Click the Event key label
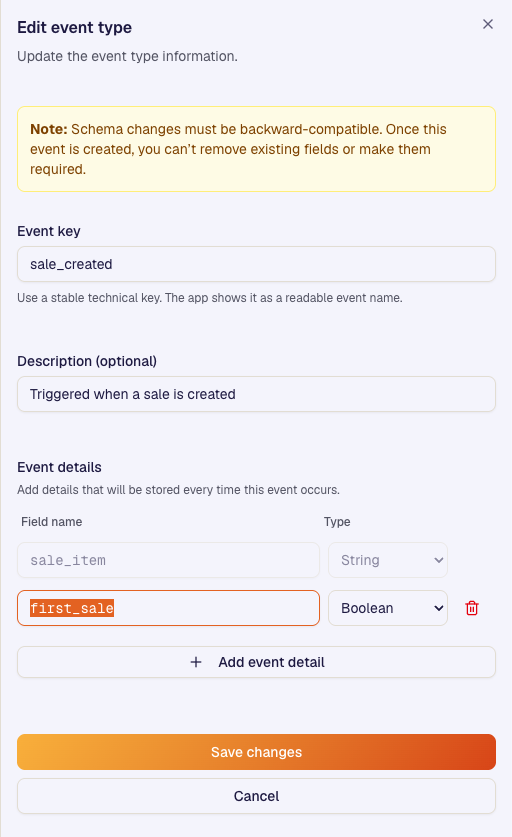The image size is (512, 837). (49, 231)
